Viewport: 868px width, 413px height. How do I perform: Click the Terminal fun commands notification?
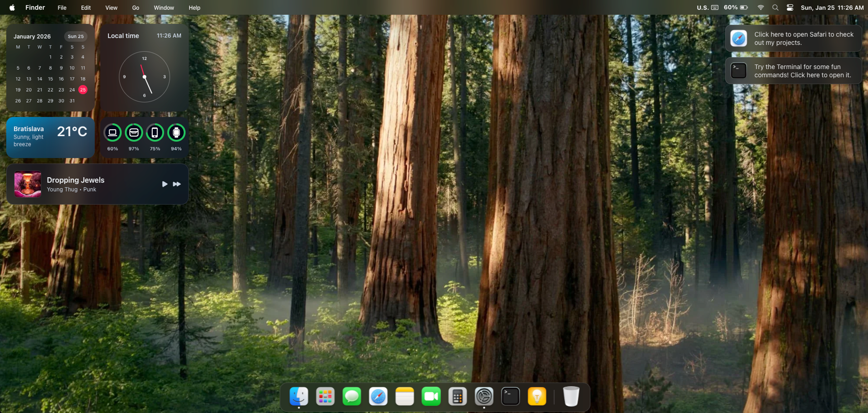793,71
